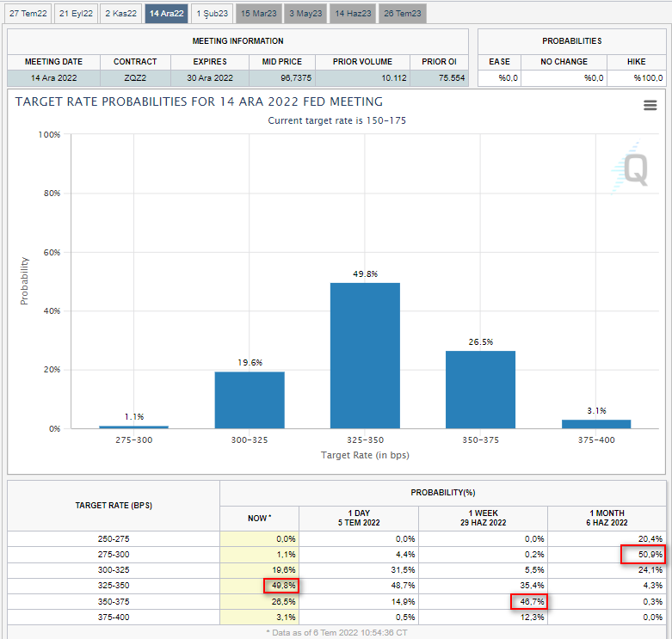Click the data timestamp footnote

tap(336, 633)
